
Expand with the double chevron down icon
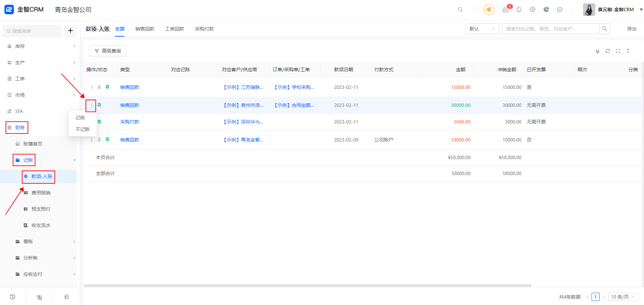598,51
